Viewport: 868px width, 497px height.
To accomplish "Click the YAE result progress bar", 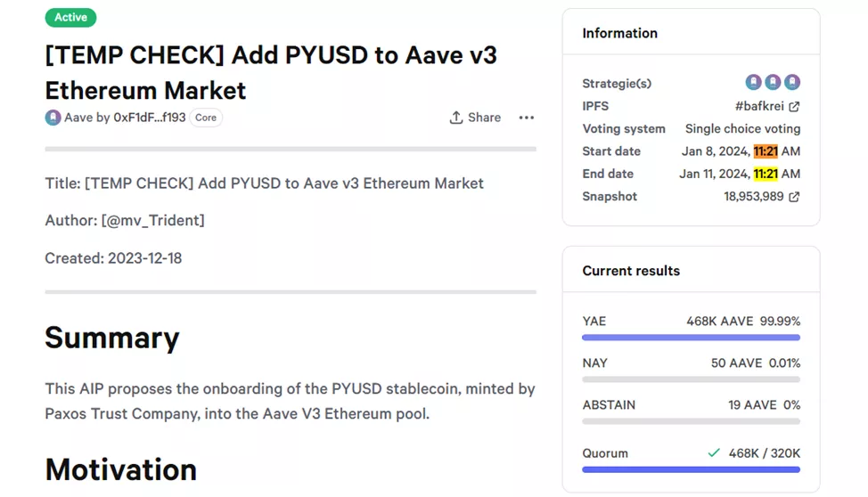I will (691, 338).
